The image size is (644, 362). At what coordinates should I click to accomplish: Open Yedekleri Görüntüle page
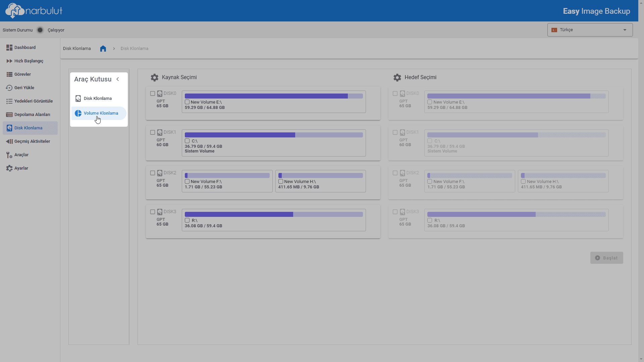(30, 101)
